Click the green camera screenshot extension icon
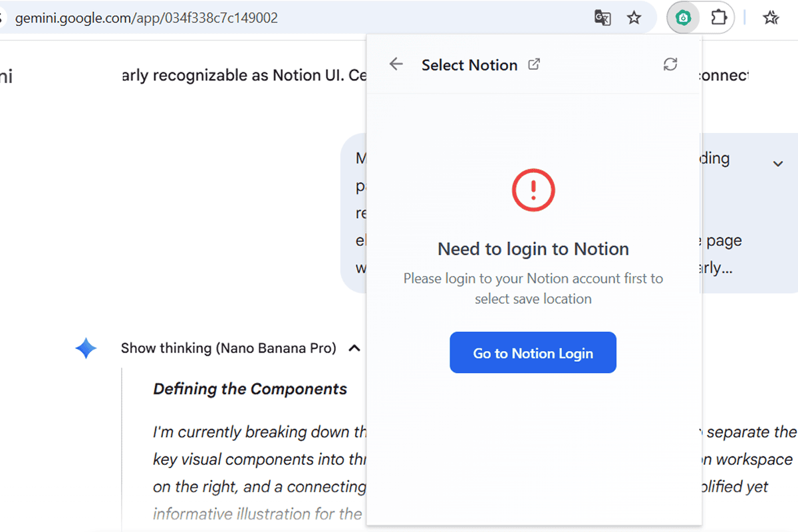The height and width of the screenshot is (532, 798). pyautogui.click(x=682, y=18)
